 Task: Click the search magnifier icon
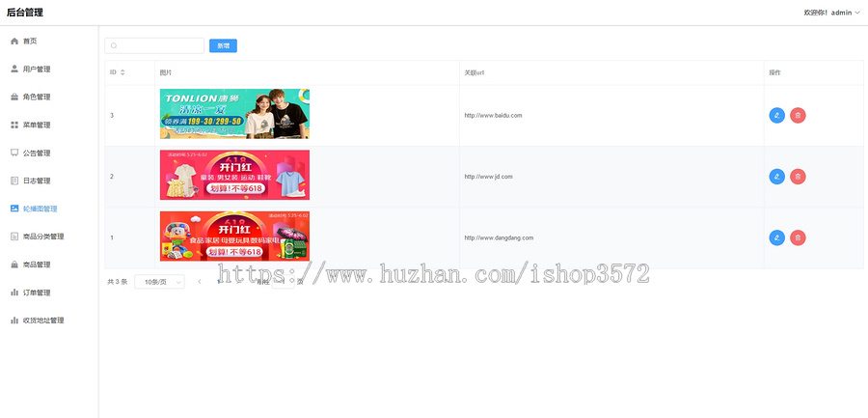114,46
